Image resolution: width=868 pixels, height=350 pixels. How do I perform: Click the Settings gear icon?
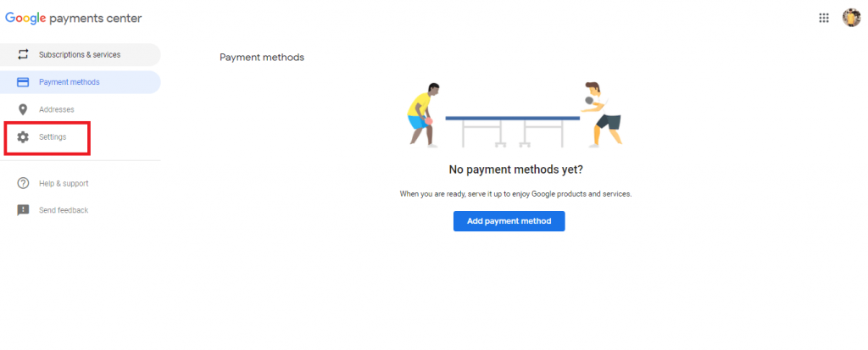click(23, 136)
